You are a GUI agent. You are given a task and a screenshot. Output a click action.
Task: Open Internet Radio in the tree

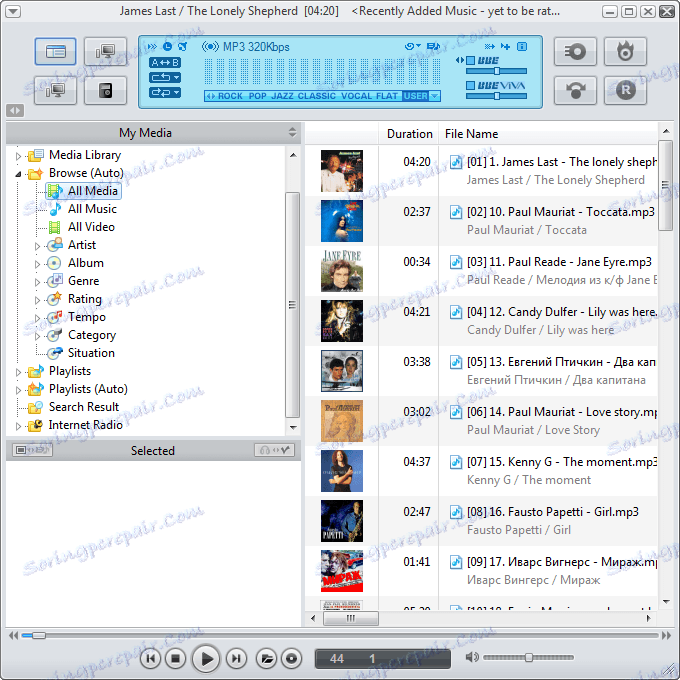click(x=85, y=425)
